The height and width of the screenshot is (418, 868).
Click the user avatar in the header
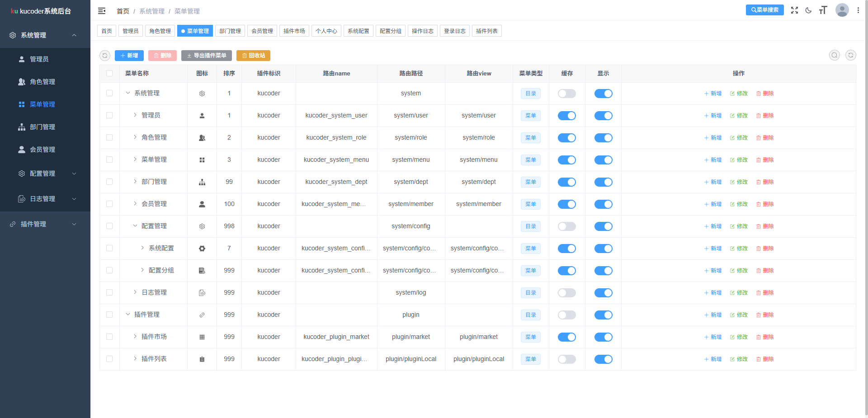(842, 10)
